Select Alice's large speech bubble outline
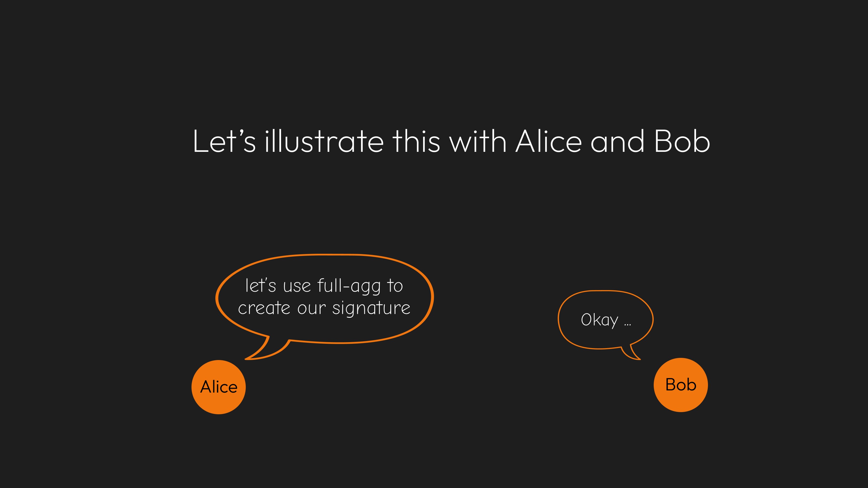Image resolution: width=868 pixels, height=488 pixels. click(324, 307)
